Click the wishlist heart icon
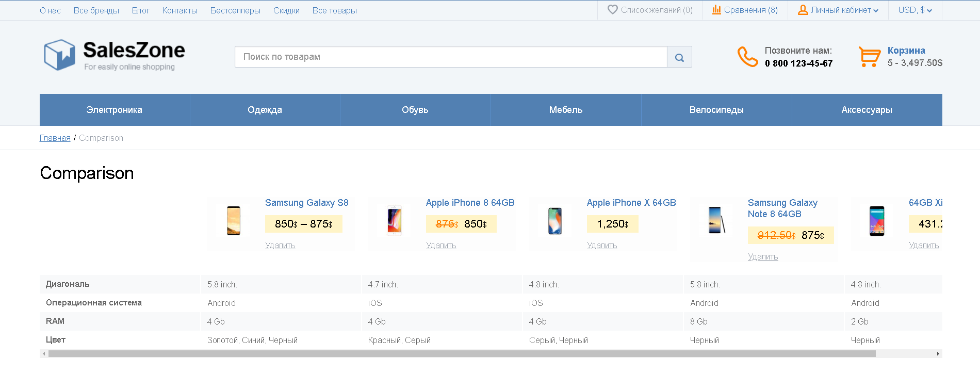 pos(612,10)
